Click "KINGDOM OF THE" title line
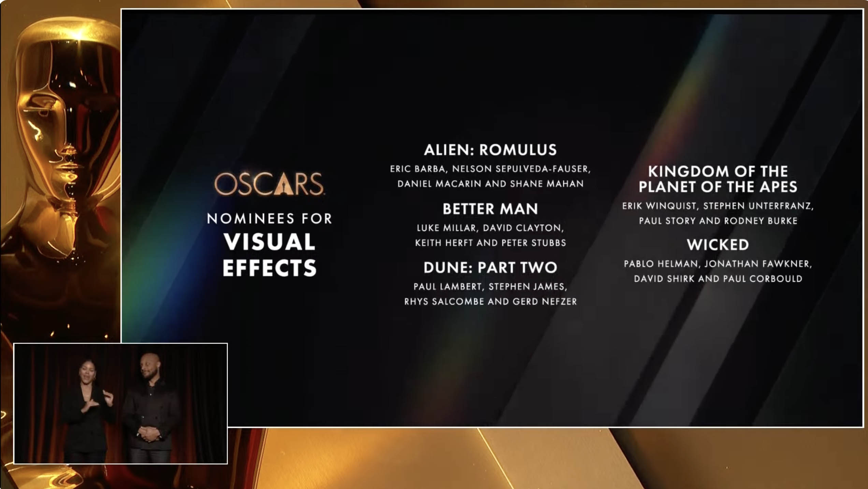The height and width of the screenshot is (489, 868). (718, 171)
